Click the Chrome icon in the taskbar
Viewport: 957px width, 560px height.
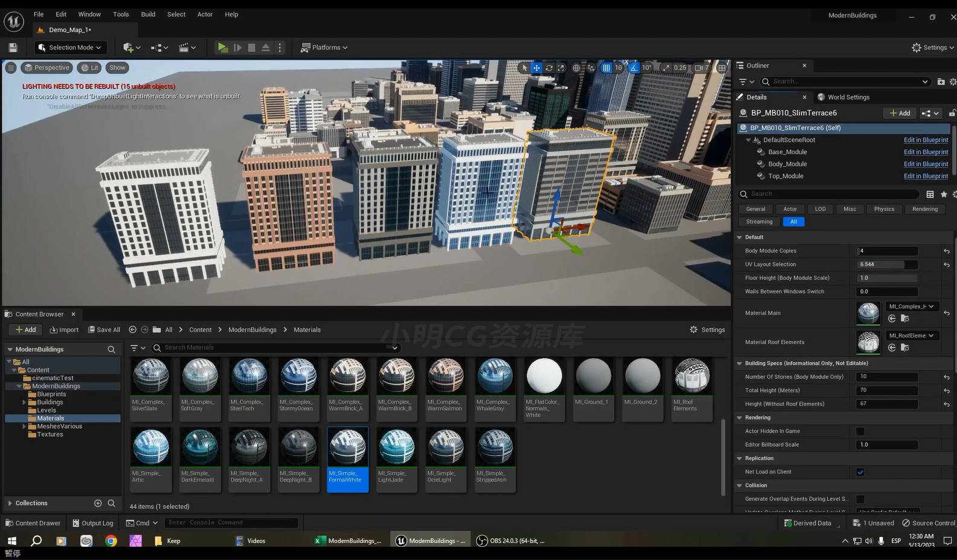click(x=111, y=541)
